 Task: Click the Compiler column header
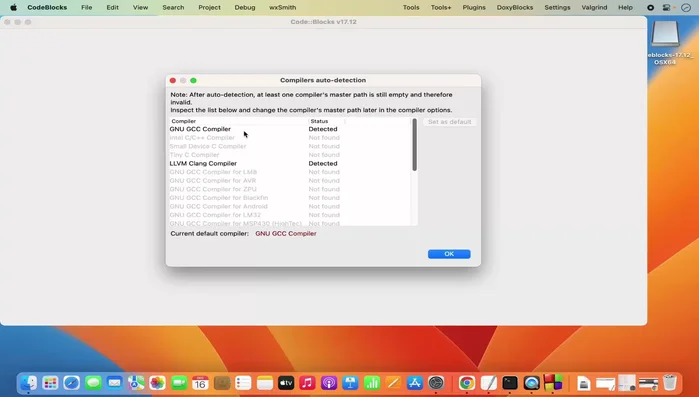(x=238, y=121)
